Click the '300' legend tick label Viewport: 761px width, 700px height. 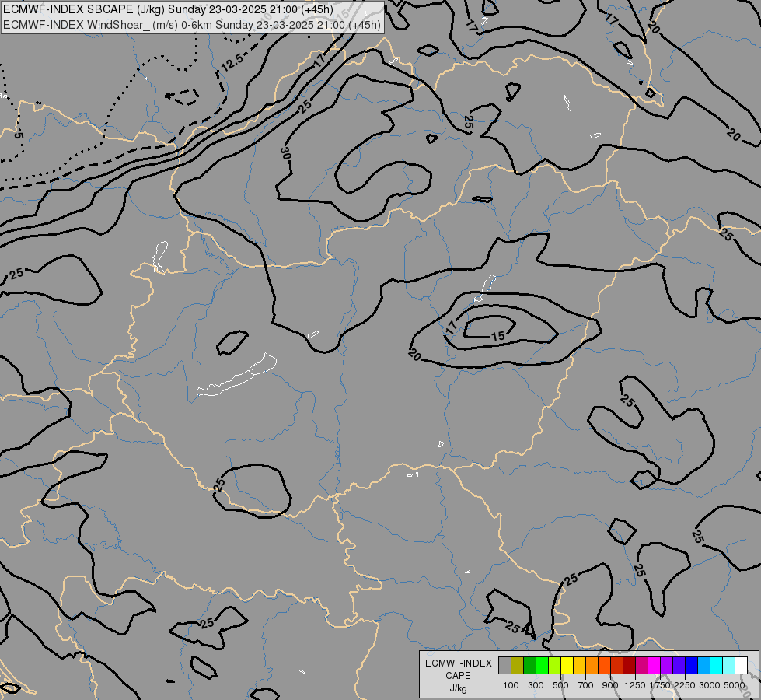click(536, 685)
